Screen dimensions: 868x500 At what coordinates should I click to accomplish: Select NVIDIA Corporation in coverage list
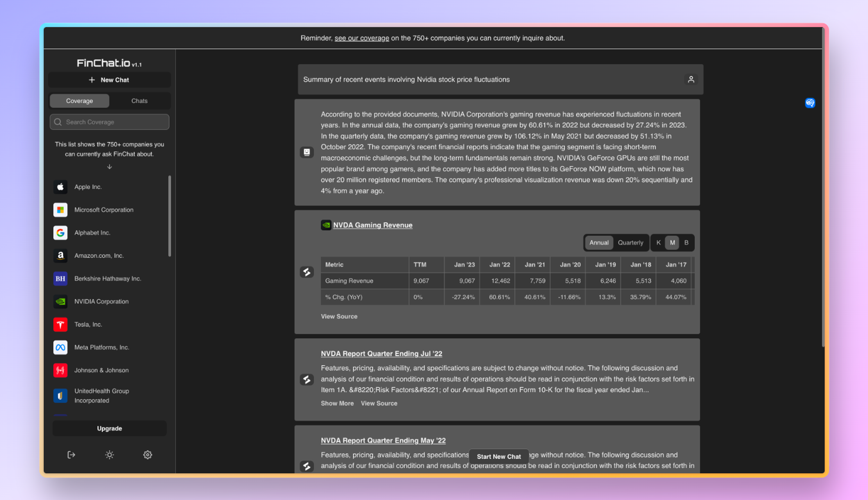(109, 301)
